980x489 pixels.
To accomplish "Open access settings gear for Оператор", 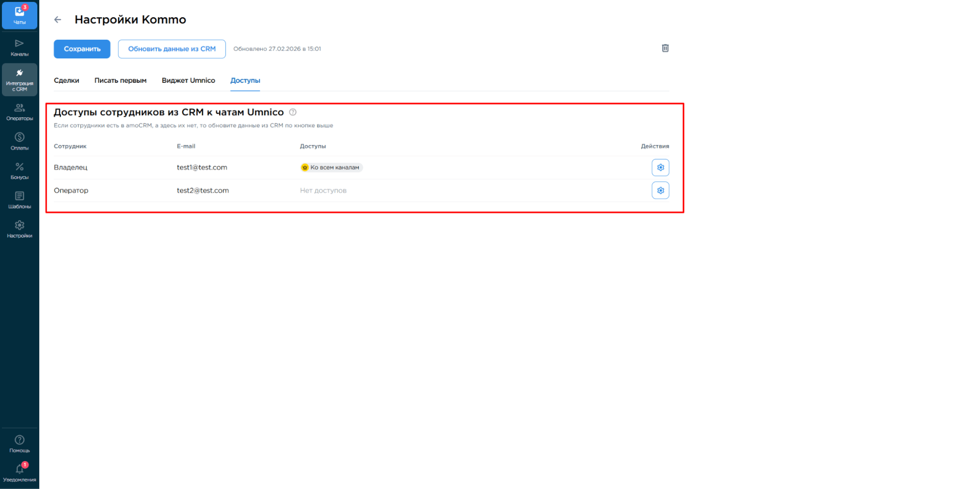I will pos(660,190).
